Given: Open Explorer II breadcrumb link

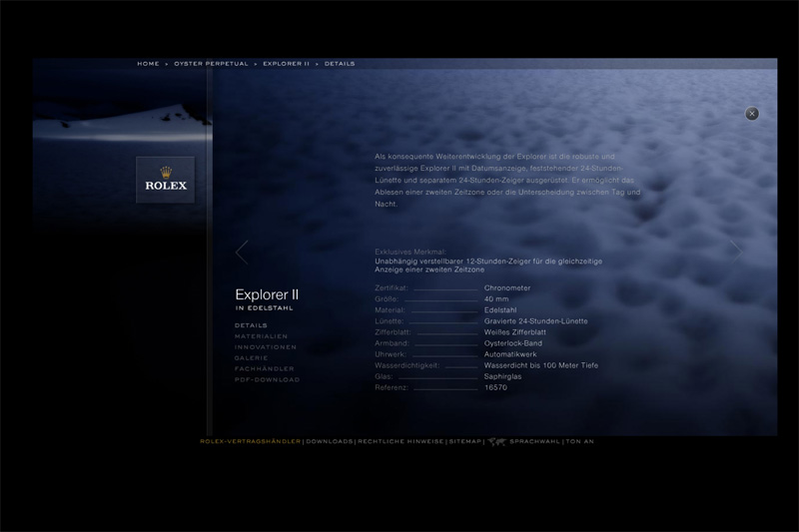Looking at the screenshot, I should 286,64.
